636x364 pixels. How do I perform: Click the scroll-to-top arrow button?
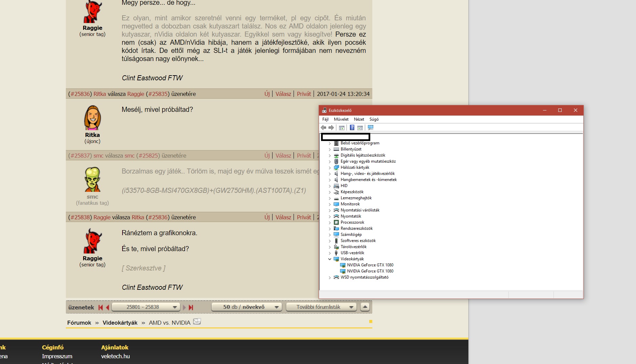click(365, 307)
